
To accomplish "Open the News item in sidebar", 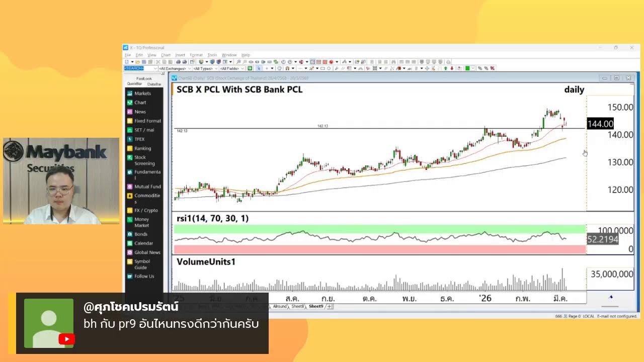I will 136,112.
